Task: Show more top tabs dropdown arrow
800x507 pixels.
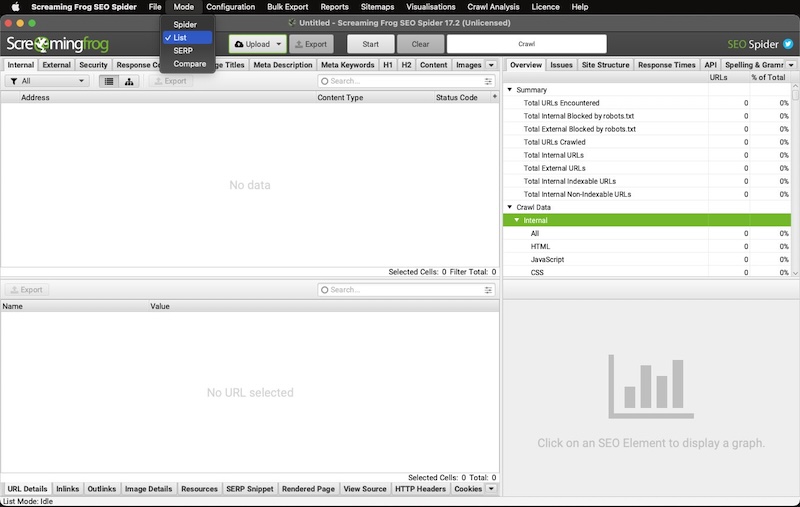Action: [x=491, y=65]
